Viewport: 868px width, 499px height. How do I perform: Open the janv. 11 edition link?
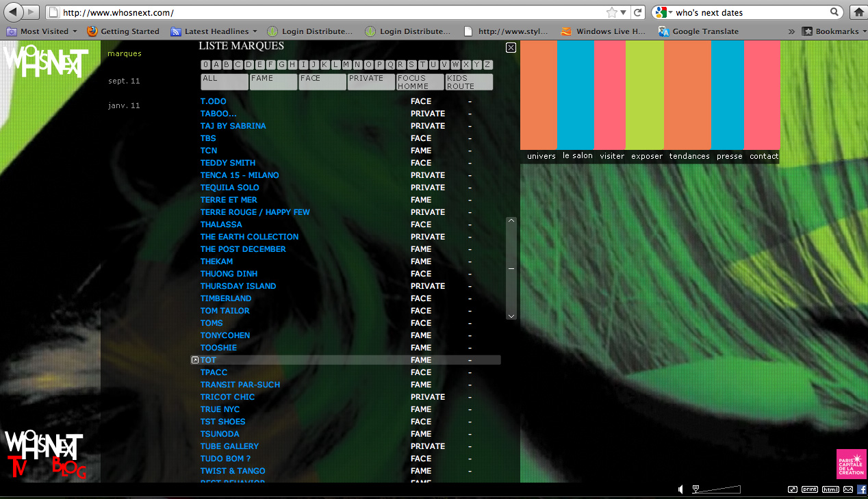(x=124, y=105)
